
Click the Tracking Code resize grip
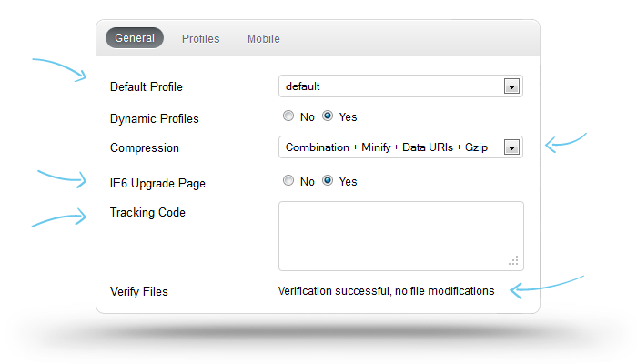(514, 261)
